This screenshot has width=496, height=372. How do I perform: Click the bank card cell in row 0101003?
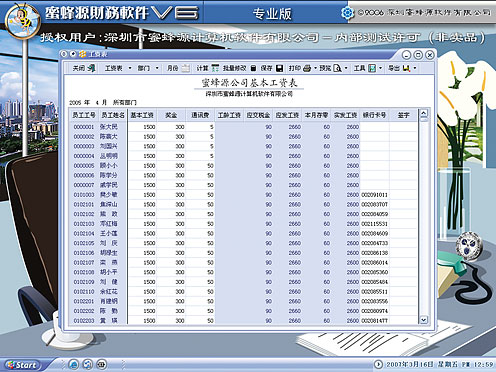pyautogui.click(x=374, y=195)
